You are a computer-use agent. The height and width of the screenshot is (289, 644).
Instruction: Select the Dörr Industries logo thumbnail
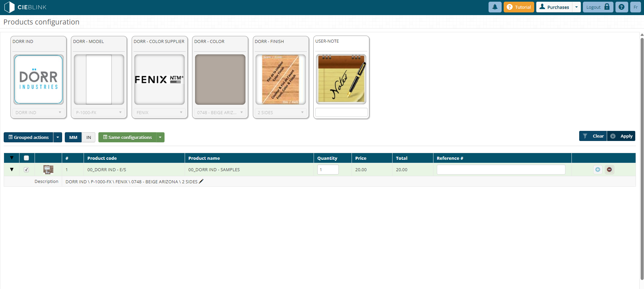click(x=39, y=80)
